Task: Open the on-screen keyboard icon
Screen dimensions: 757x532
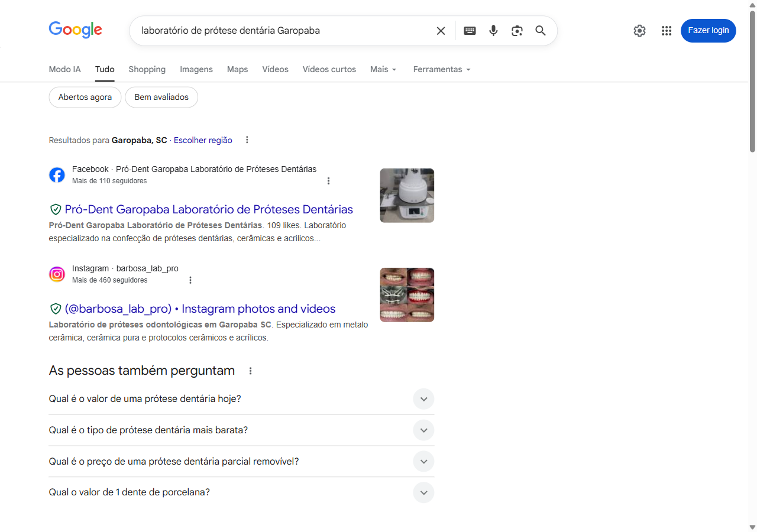Action: click(x=470, y=31)
